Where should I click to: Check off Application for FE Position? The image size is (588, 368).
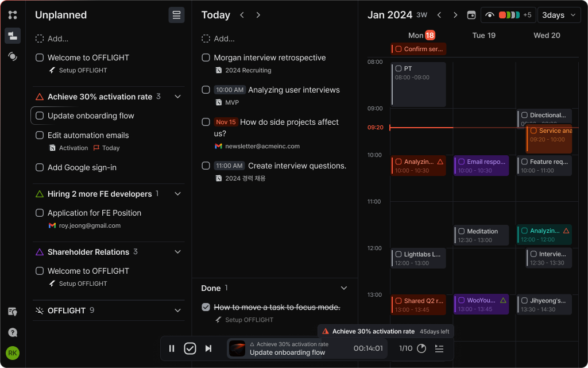(40, 213)
